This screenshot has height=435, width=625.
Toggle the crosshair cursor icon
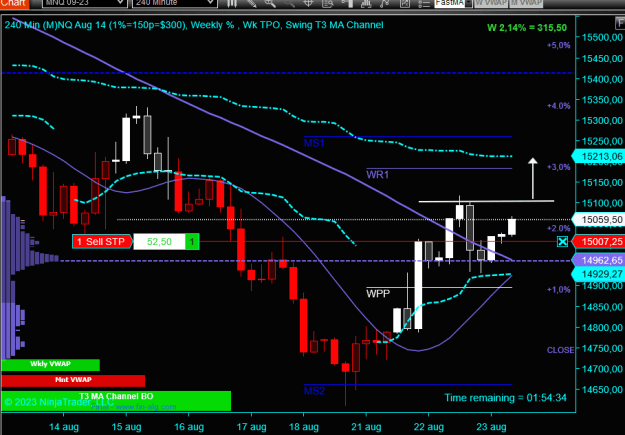pyautogui.click(x=308, y=4)
